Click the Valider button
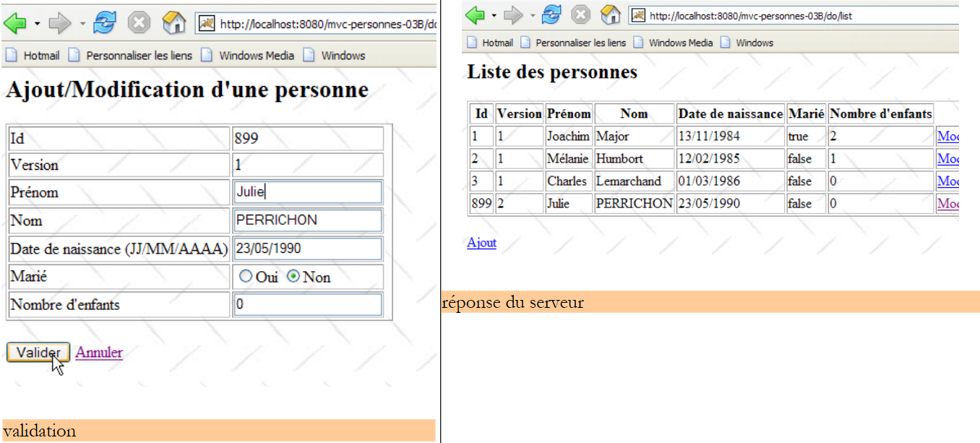The height and width of the screenshot is (443, 980). click(38, 352)
